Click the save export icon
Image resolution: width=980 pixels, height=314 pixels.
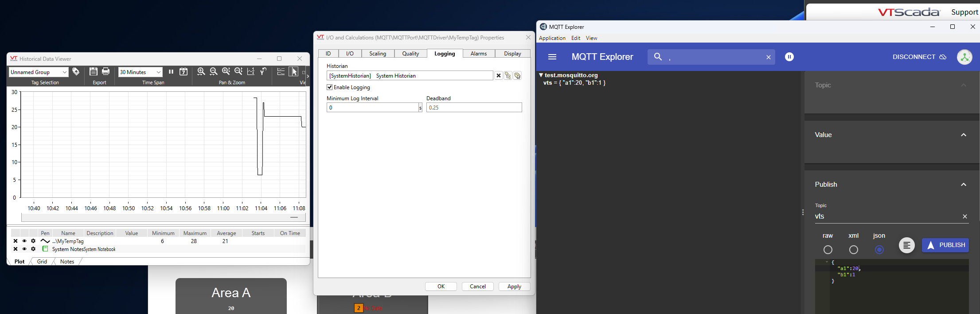(x=94, y=71)
